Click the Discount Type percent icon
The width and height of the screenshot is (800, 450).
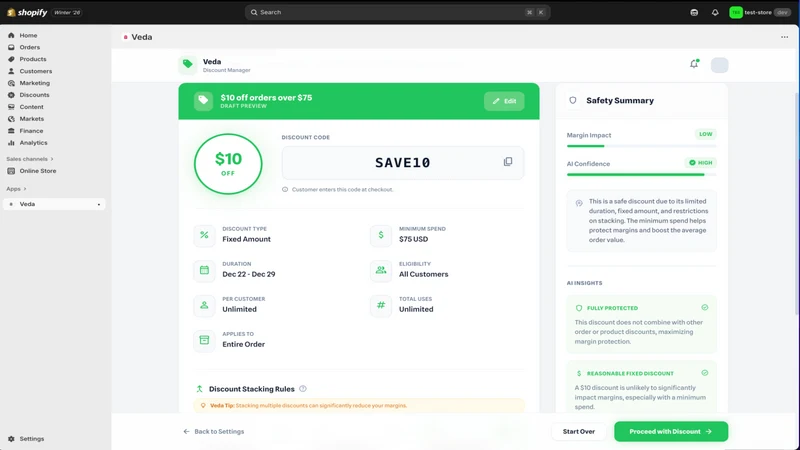pyautogui.click(x=204, y=235)
